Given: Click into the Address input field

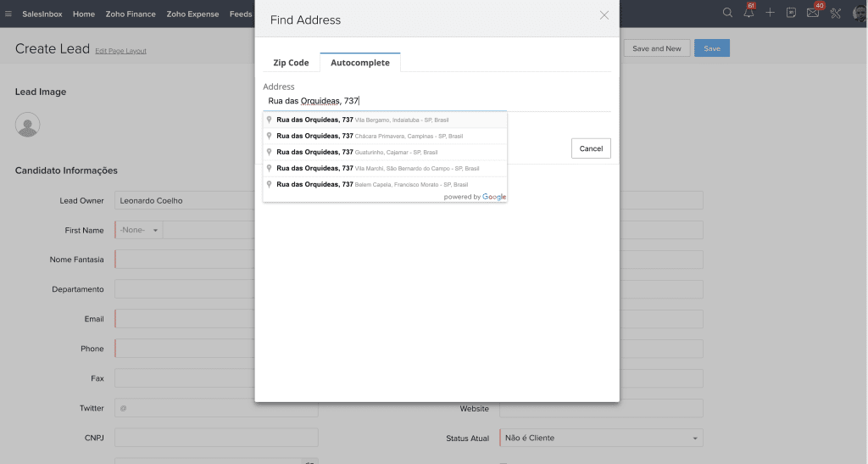Looking at the screenshot, I should [x=424, y=101].
